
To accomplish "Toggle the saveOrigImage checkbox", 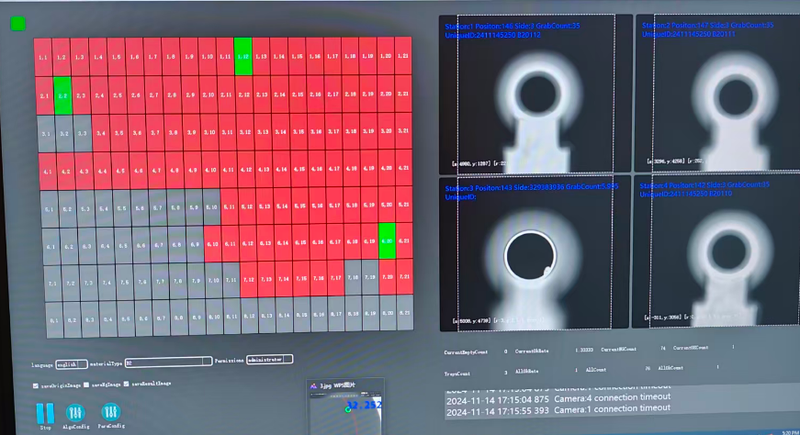I will pos(39,384).
